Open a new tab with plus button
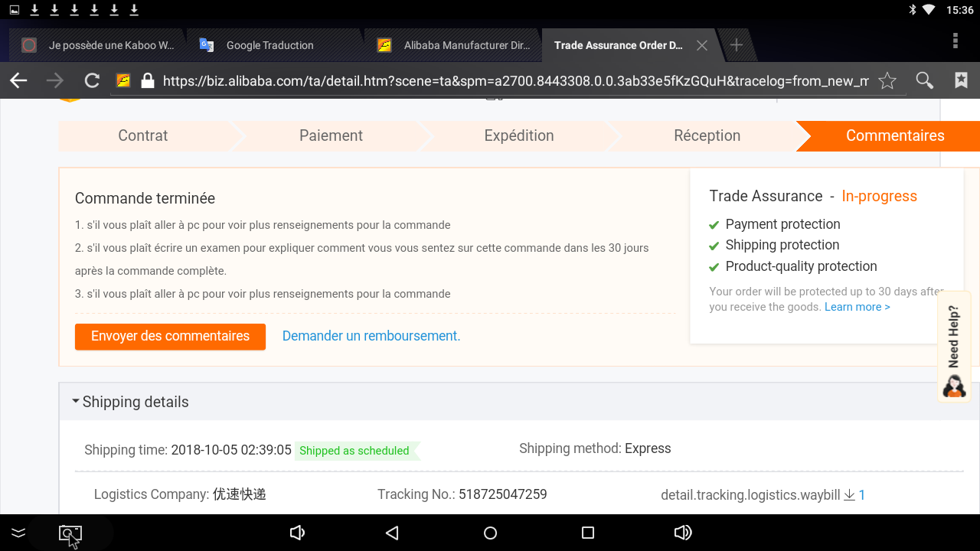This screenshot has height=551, width=980. pyautogui.click(x=736, y=45)
